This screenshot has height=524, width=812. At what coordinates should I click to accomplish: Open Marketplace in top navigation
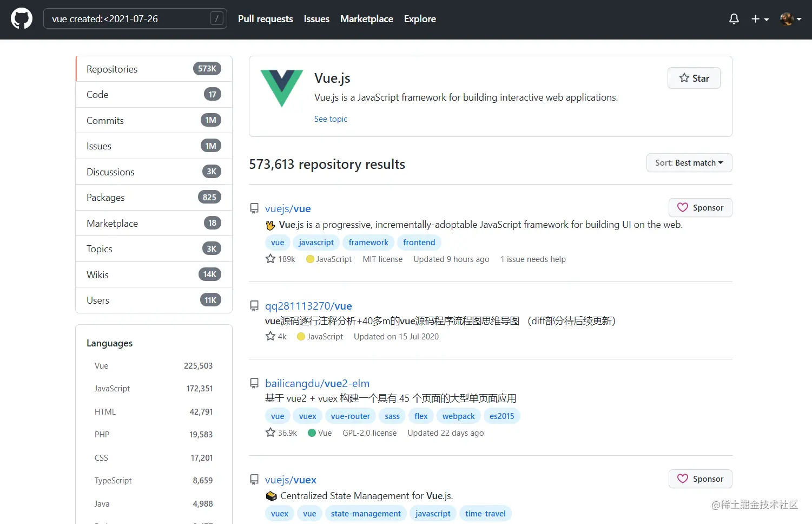pyautogui.click(x=367, y=19)
